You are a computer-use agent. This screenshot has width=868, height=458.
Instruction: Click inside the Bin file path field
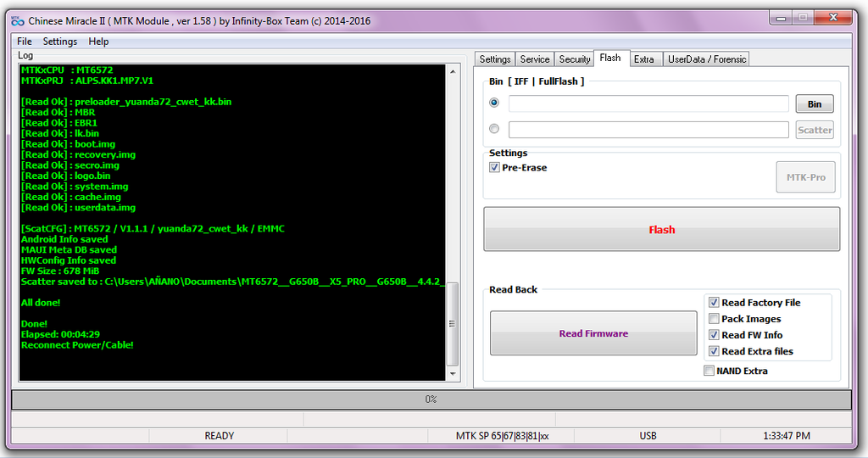[x=648, y=103]
